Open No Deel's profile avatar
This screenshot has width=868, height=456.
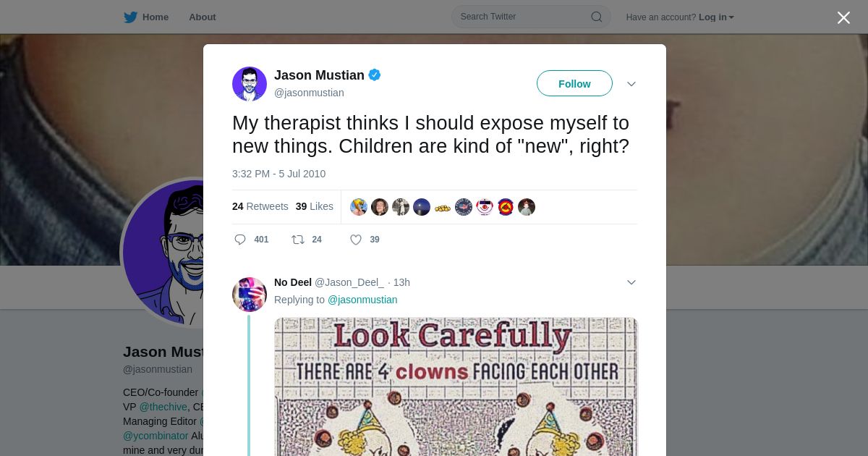[250, 295]
